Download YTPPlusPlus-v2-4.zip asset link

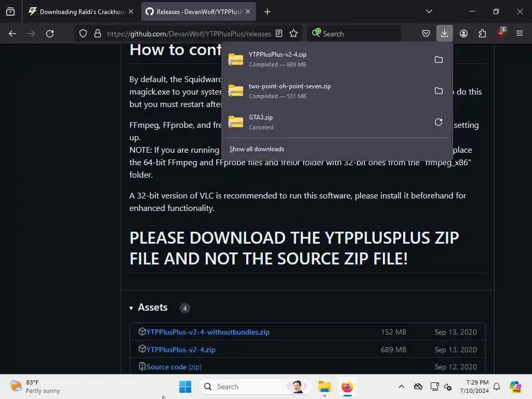pos(181,350)
